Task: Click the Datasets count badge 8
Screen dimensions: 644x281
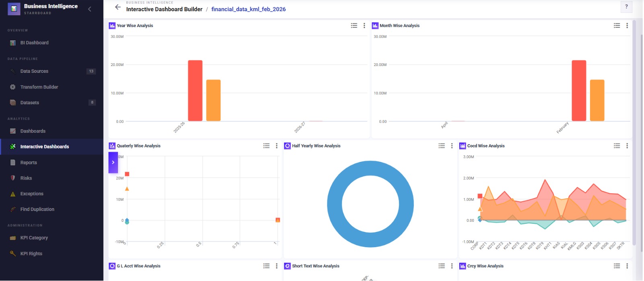Action: point(92,103)
